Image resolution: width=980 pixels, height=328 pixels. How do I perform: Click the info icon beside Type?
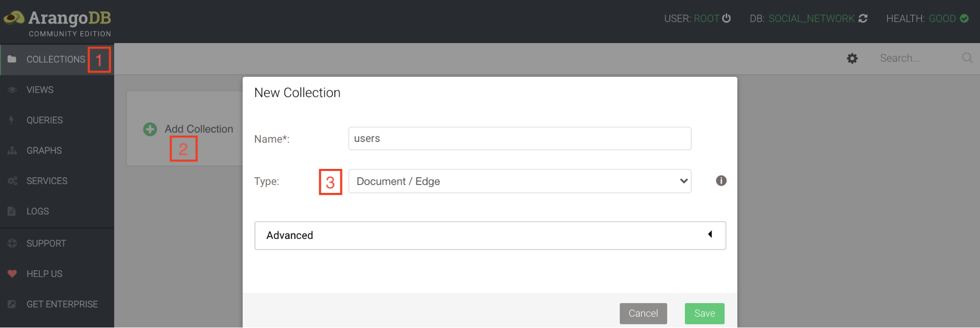(x=721, y=181)
